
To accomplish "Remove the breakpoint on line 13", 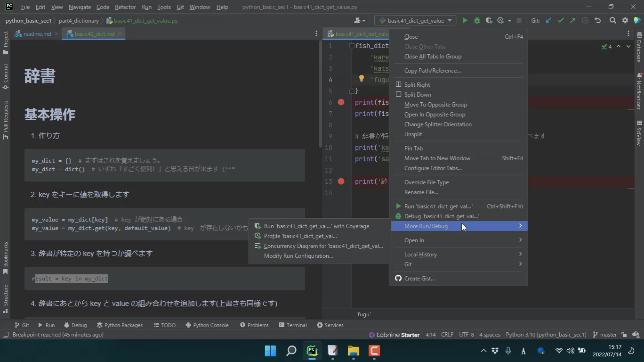I will 341,181.
